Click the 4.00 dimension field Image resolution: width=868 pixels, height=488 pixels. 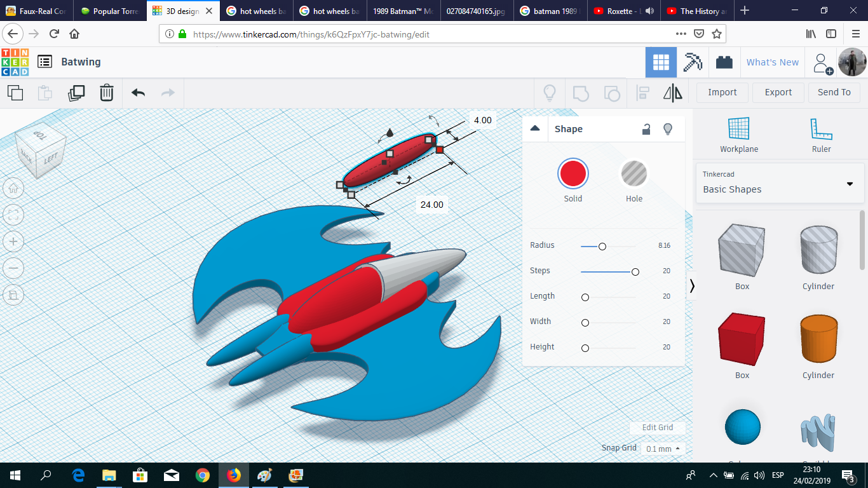pos(483,120)
